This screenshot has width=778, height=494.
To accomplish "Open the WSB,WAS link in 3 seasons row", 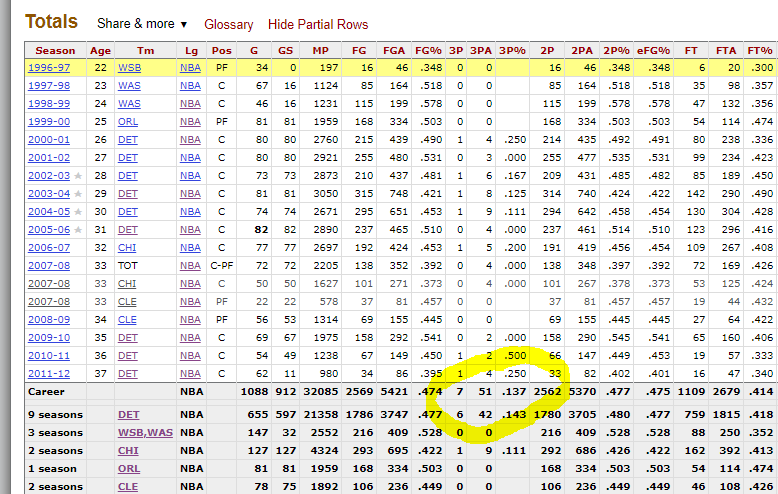I will tap(145, 432).
